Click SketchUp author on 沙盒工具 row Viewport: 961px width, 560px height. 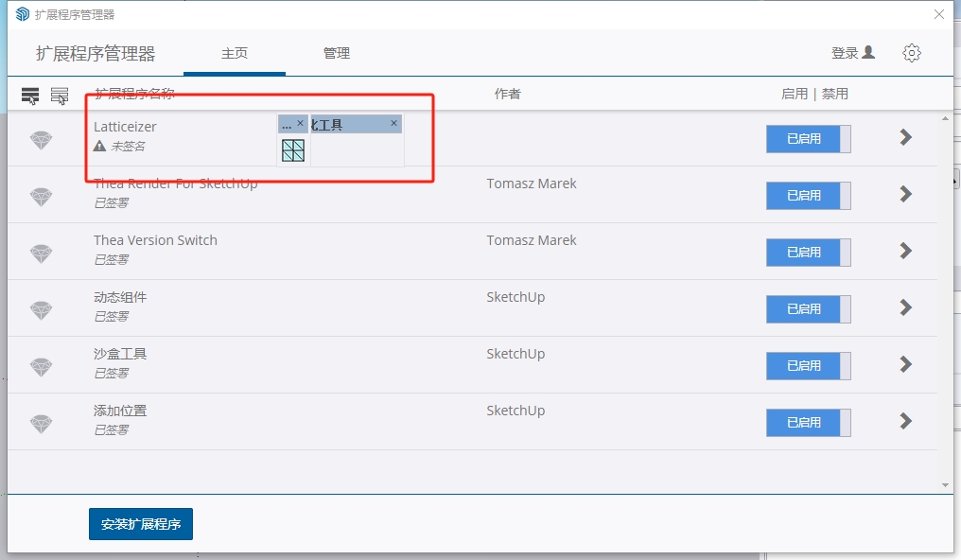tap(515, 354)
